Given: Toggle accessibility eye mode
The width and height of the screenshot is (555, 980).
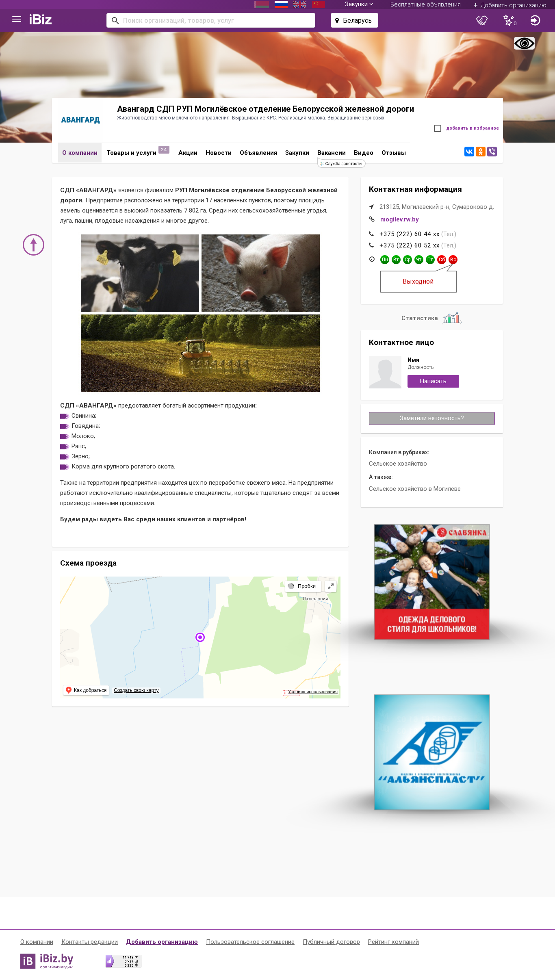Looking at the screenshot, I should (524, 43).
